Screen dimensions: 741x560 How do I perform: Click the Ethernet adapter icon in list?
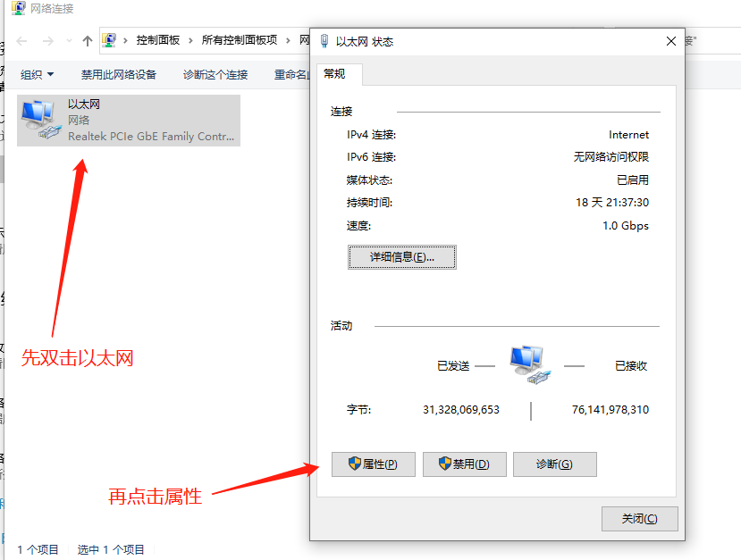tap(42, 120)
